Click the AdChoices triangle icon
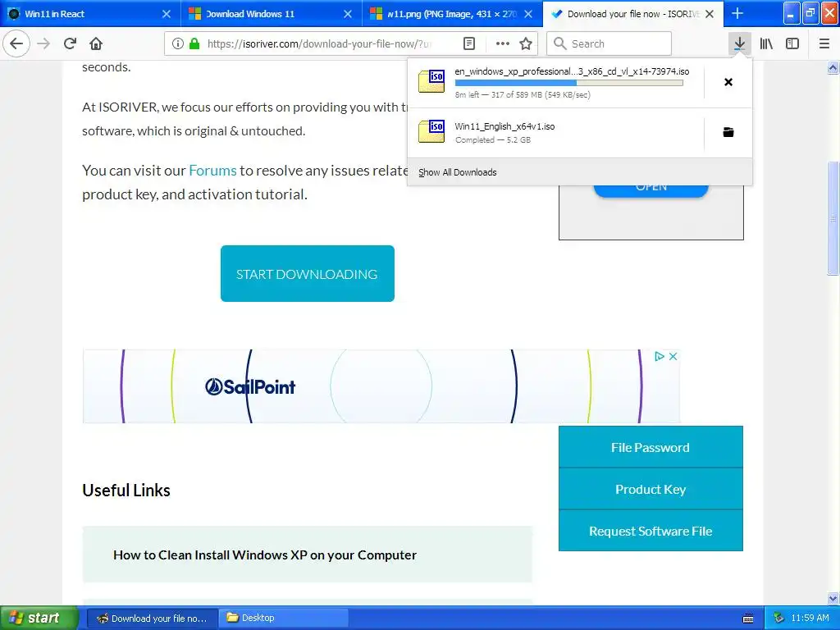The image size is (840, 630). [x=660, y=356]
